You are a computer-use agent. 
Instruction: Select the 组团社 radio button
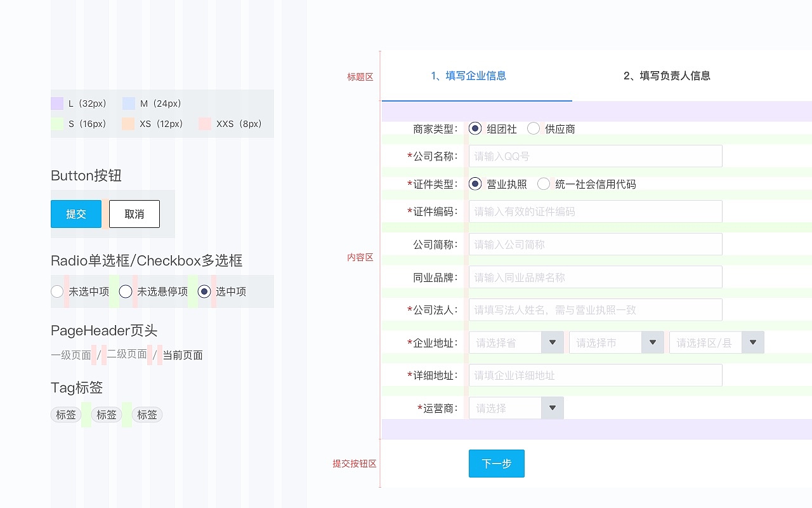click(x=475, y=128)
